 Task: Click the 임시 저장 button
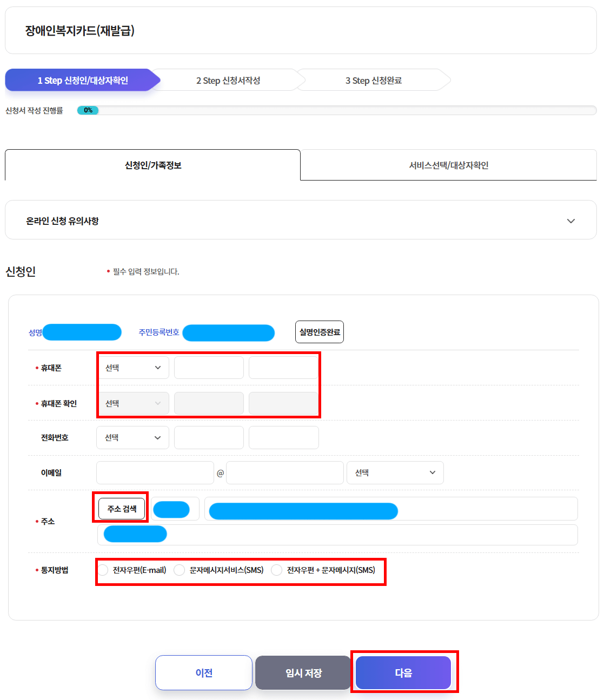tap(303, 672)
